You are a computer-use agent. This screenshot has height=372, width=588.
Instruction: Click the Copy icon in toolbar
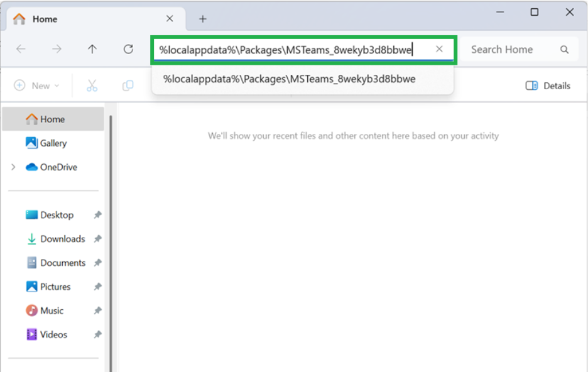[128, 85]
